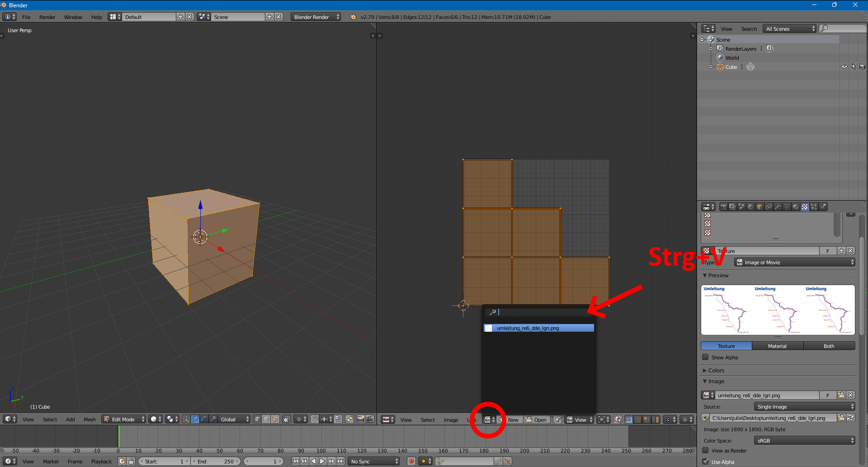The image size is (868, 467).
Task: Open the Particles properties tab
Action: (814, 207)
